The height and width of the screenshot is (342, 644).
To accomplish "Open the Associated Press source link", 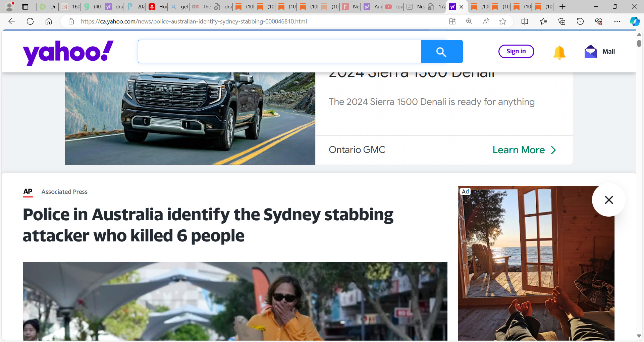I will point(64,192).
